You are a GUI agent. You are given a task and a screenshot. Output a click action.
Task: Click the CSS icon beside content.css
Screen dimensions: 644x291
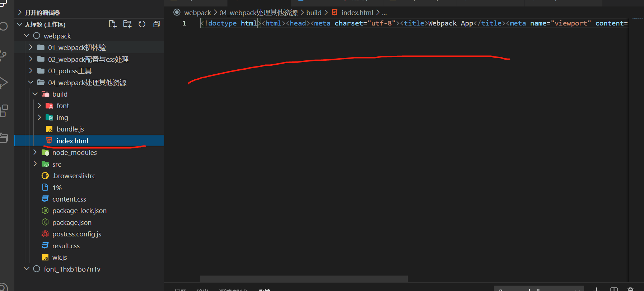45,199
